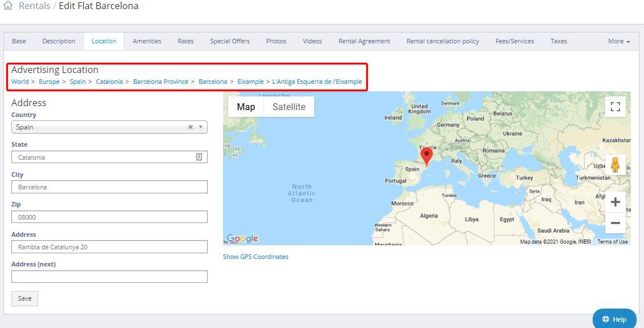
Task: Switch map to Satellite view
Action: (x=289, y=107)
